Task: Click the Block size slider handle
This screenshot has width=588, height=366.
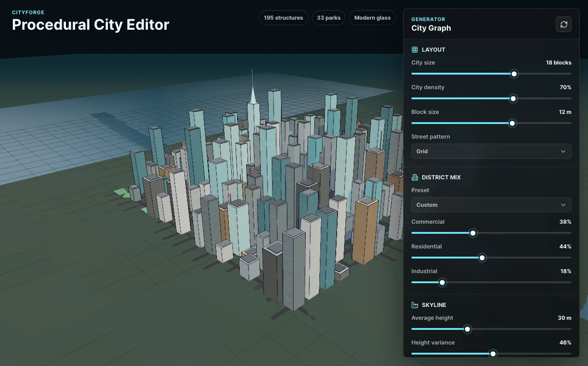Action: pos(512,123)
